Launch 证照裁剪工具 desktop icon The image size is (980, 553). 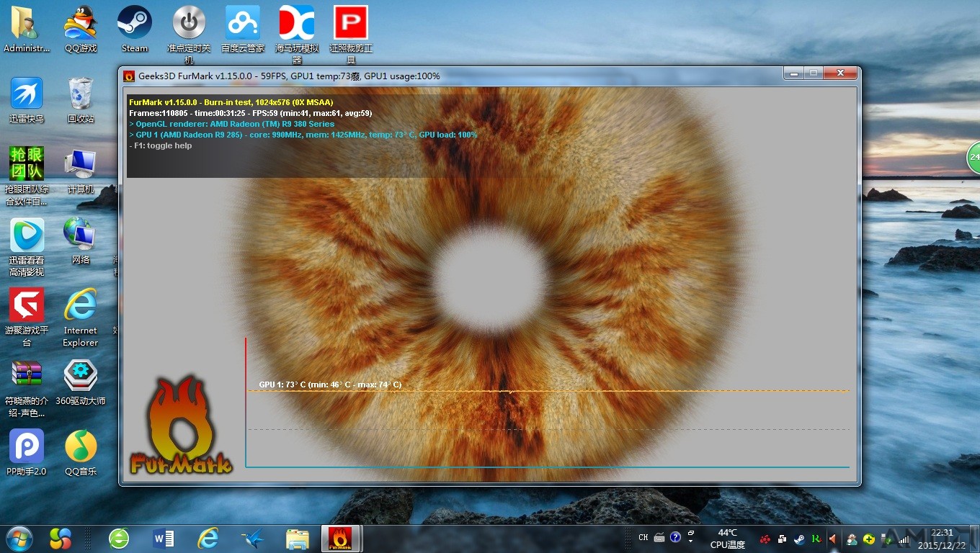[351, 35]
